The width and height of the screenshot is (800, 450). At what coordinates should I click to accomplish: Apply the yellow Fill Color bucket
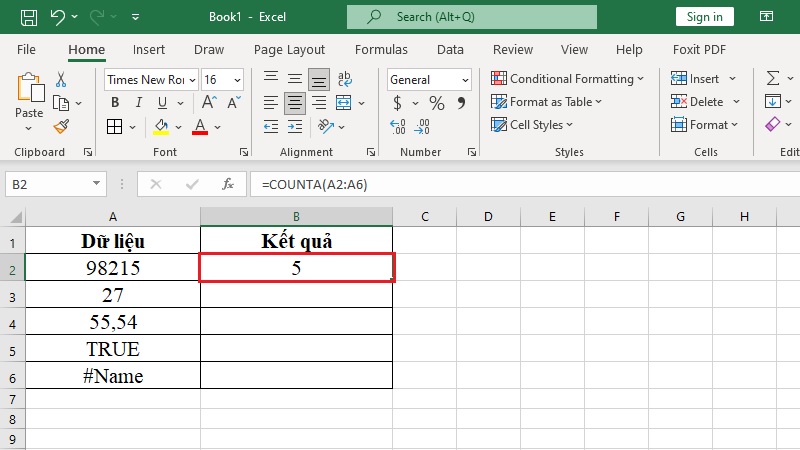(161, 127)
